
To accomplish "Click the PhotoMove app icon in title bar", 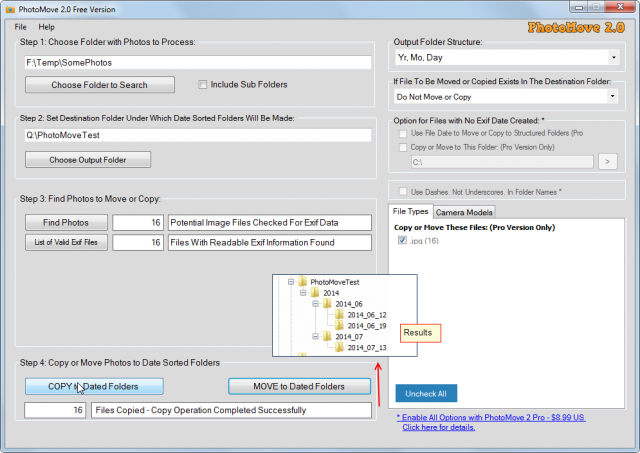I will pos(10,9).
